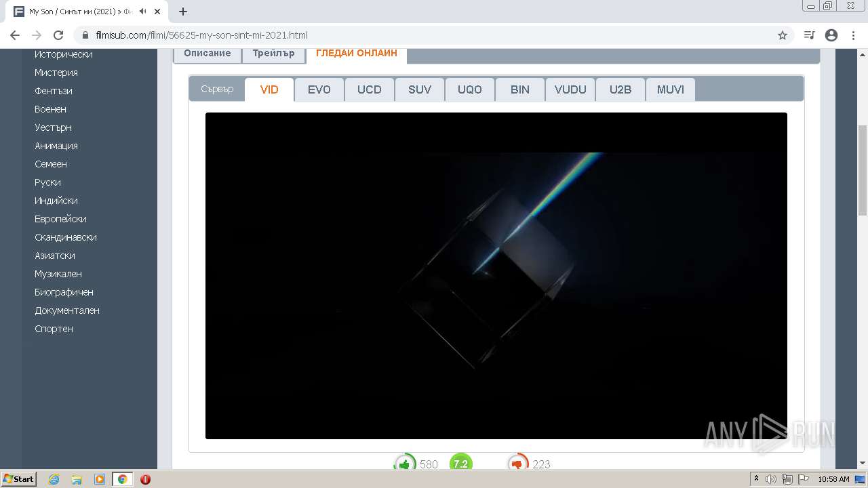Open the file explorer taskbar icon
Image resolution: width=868 pixels, height=488 pixels.
point(77,479)
